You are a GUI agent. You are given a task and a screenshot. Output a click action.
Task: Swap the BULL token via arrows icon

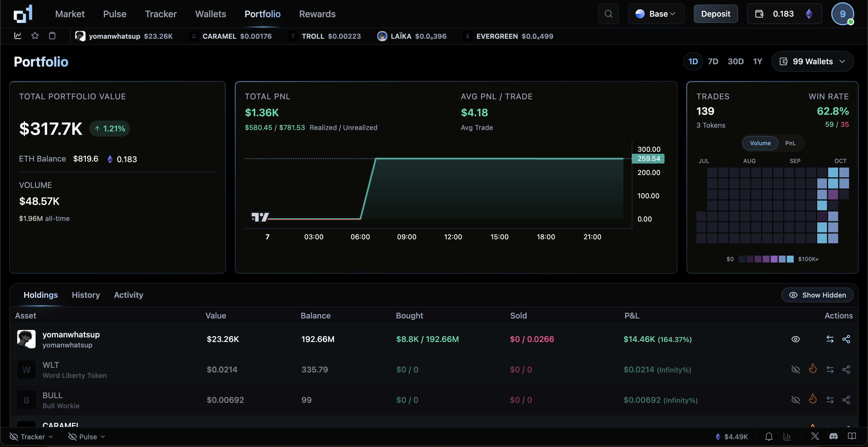coord(830,400)
